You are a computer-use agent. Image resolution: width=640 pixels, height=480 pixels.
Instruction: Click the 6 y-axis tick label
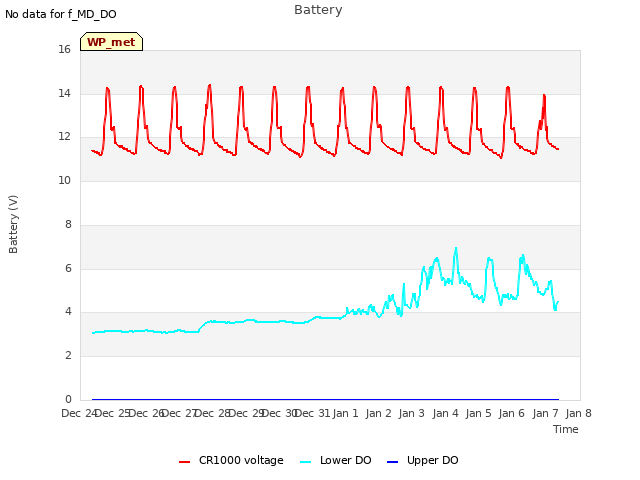(x=68, y=268)
